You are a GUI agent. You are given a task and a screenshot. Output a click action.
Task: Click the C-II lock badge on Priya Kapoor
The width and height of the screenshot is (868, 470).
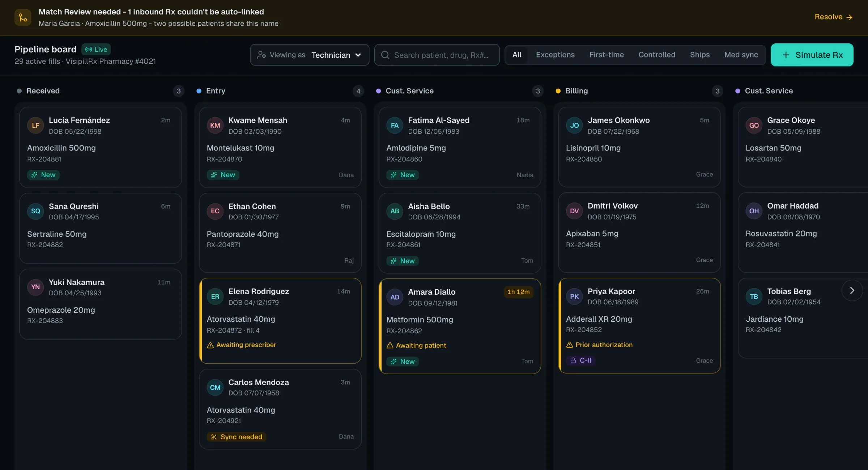tap(581, 360)
